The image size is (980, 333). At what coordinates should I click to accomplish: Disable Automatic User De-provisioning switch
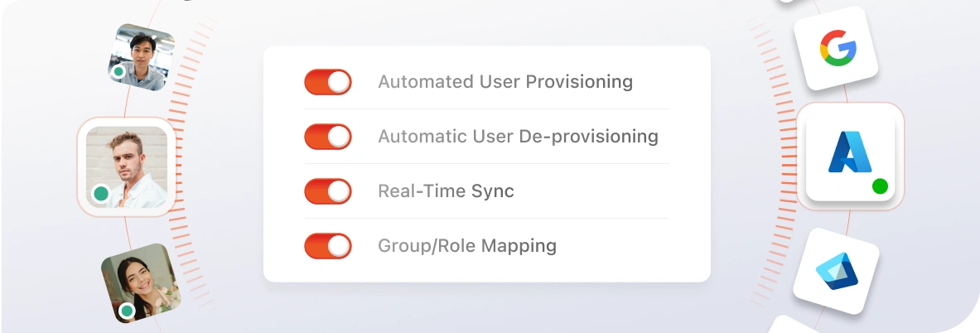click(x=328, y=137)
